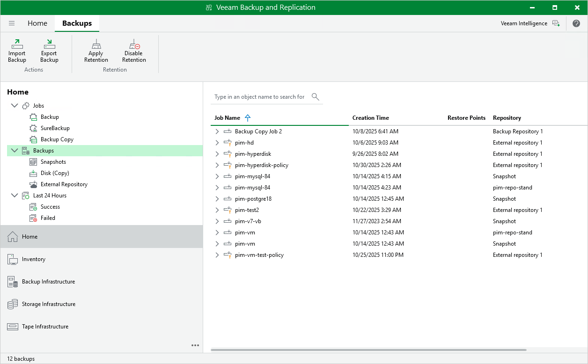Expand the pim-postgre18 row

pyautogui.click(x=217, y=199)
